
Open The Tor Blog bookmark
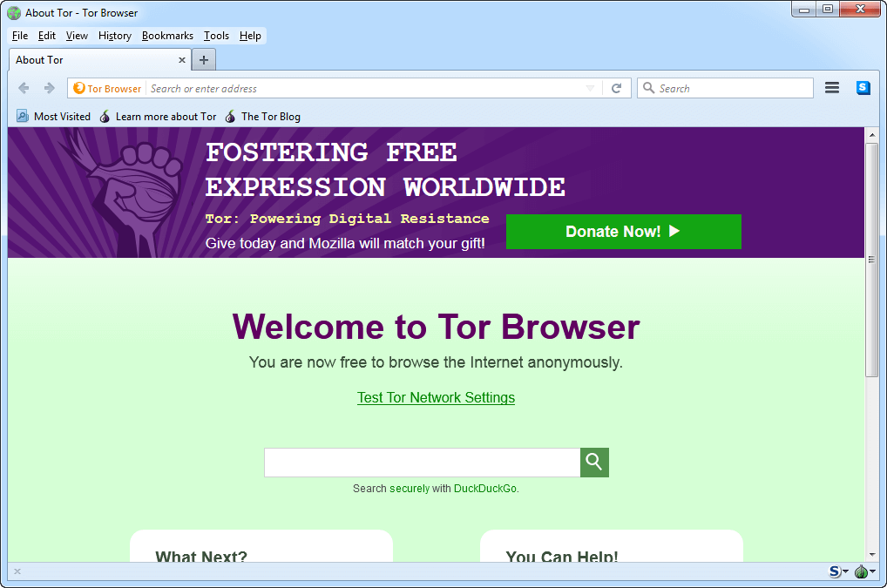click(262, 117)
